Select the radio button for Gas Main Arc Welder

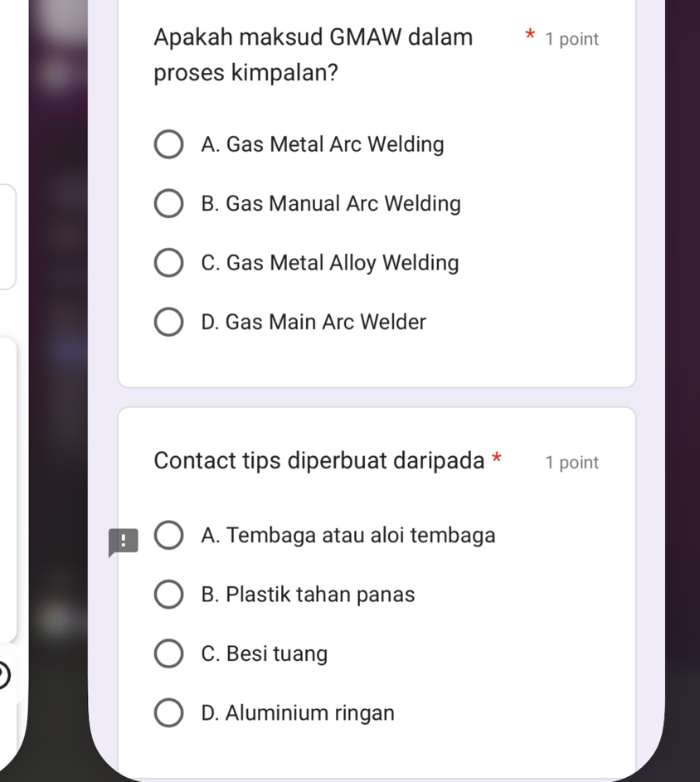pyautogui.click(x=169, y=323)
